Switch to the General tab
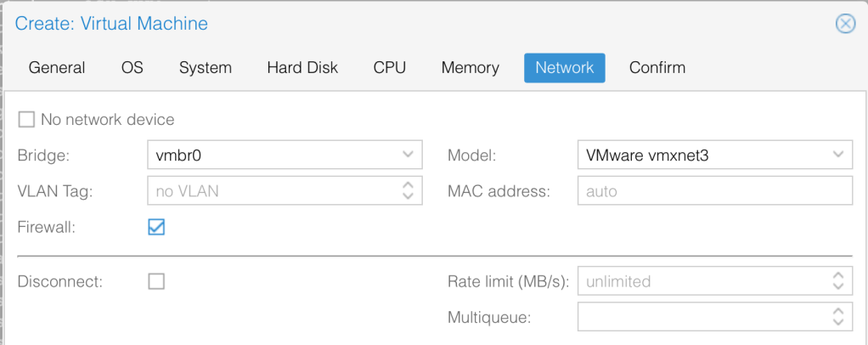Image resolution: width=868 pixels, height=345 pixels. 57,68
